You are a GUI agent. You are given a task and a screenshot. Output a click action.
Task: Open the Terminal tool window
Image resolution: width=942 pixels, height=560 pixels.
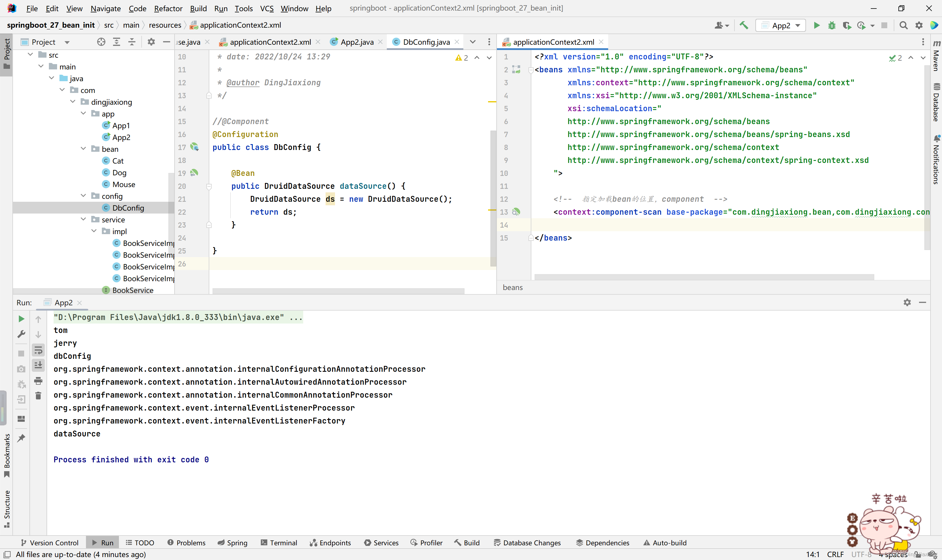[x=279, y=543]
